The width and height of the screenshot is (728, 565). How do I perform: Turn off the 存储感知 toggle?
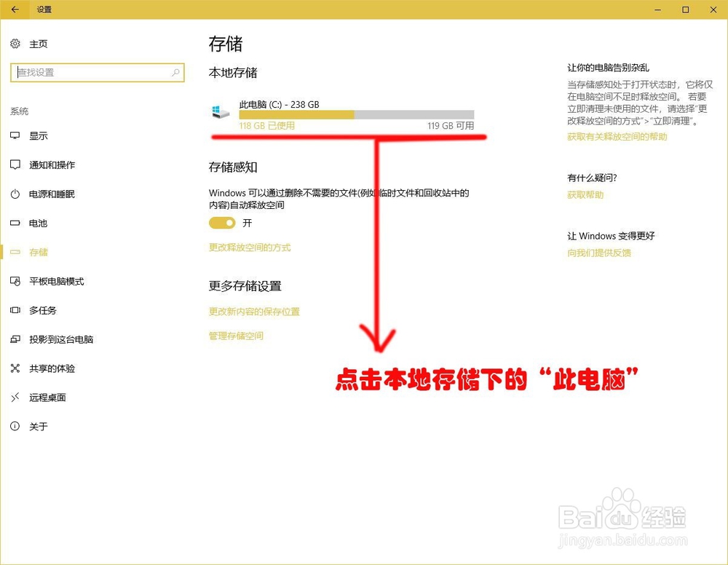(x=222, y=223)
